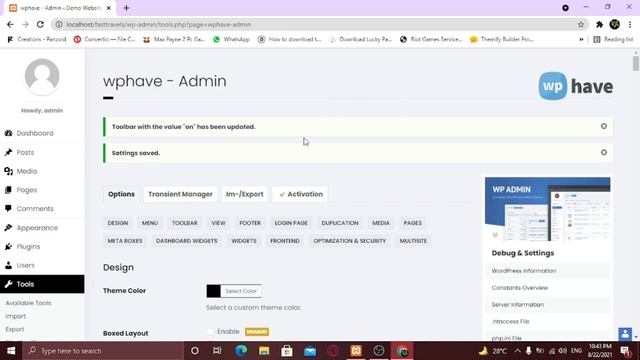Jump to the MENU section
Image resolution: width=640 pixels, height=360 pixels.
[150, 223]
